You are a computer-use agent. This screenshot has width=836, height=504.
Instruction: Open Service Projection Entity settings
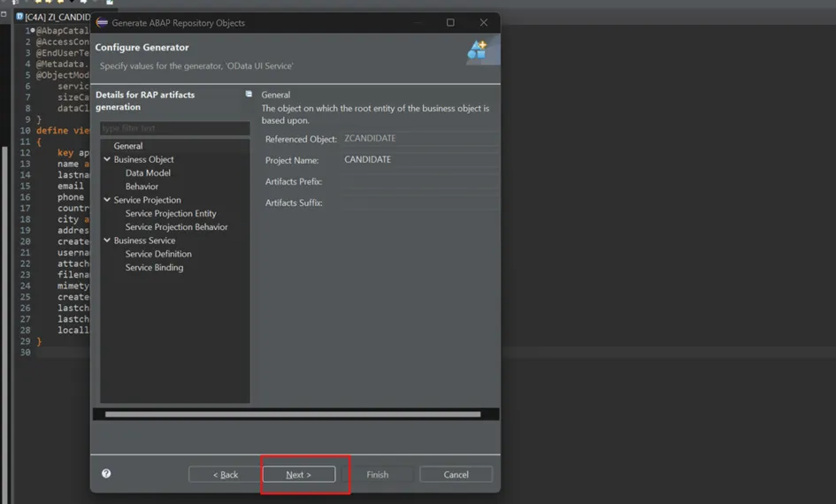[171, 213]
